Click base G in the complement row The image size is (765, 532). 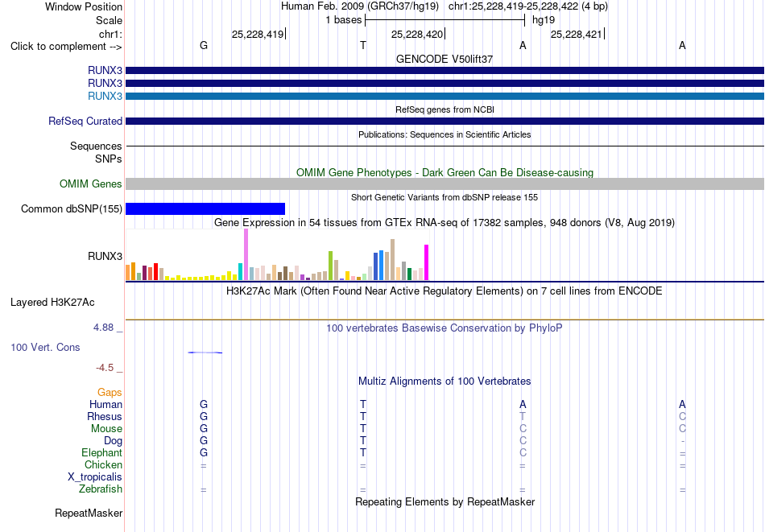pyautogui.click(x=204, y=45)
